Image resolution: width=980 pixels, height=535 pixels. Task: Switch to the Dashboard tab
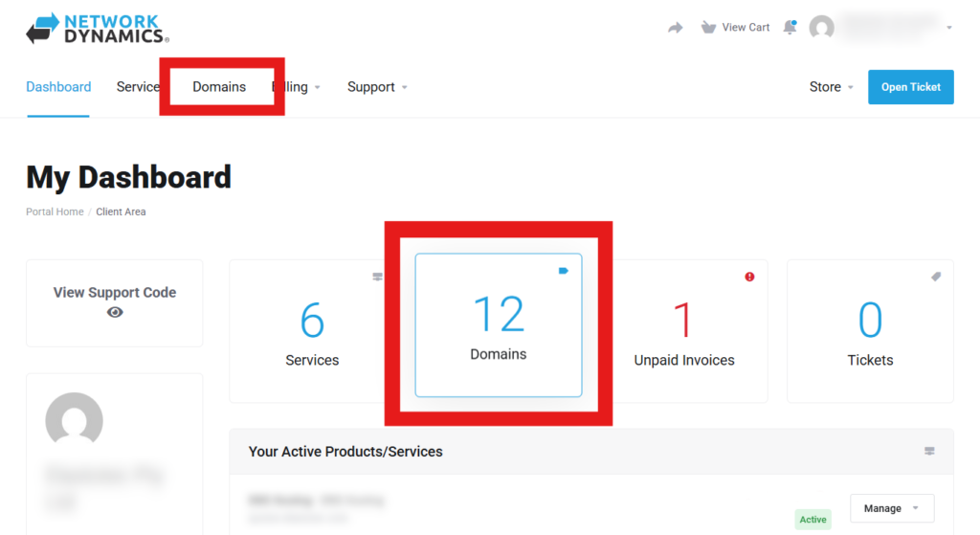coord(58,87)
